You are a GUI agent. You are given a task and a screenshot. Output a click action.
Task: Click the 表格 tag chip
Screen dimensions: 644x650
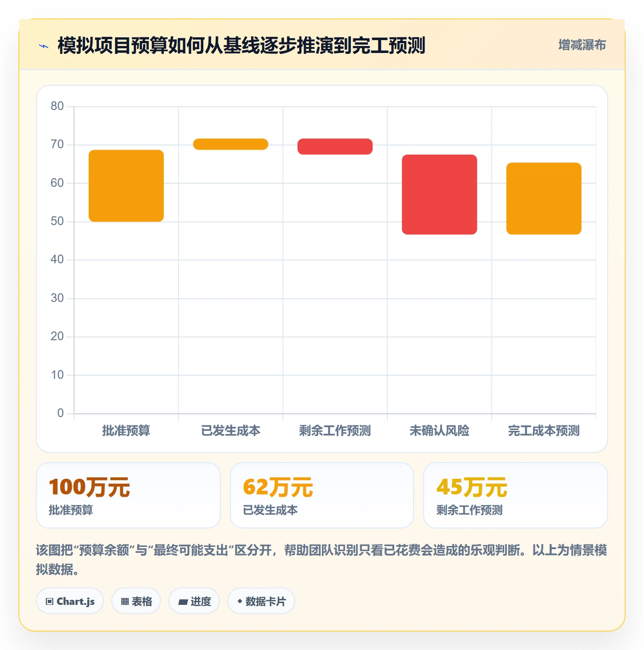coord(136,601)
